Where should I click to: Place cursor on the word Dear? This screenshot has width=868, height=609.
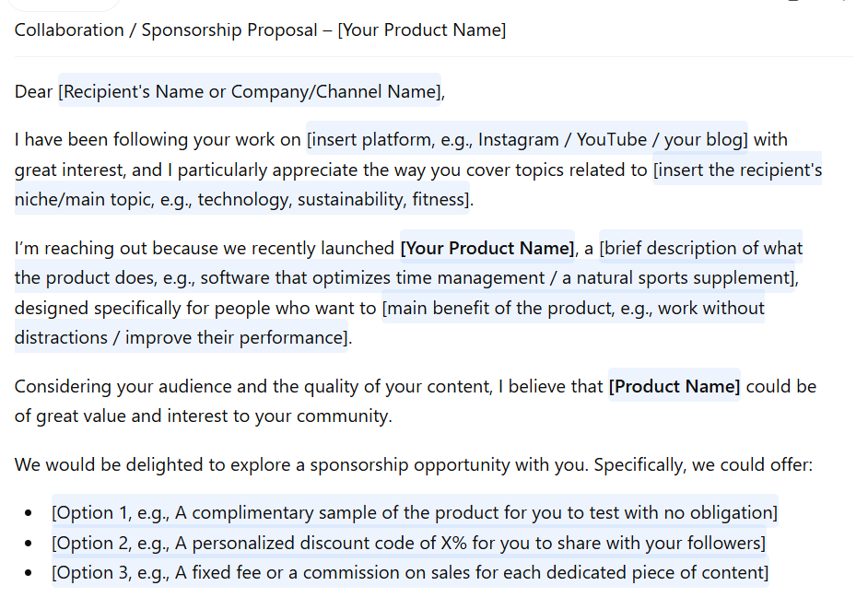click(33, 91)
